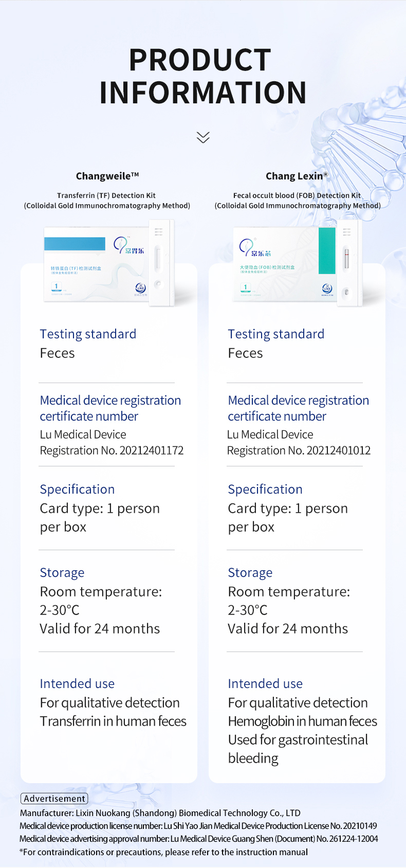Click left card Testing standard heading

click(x=88, y=334)
